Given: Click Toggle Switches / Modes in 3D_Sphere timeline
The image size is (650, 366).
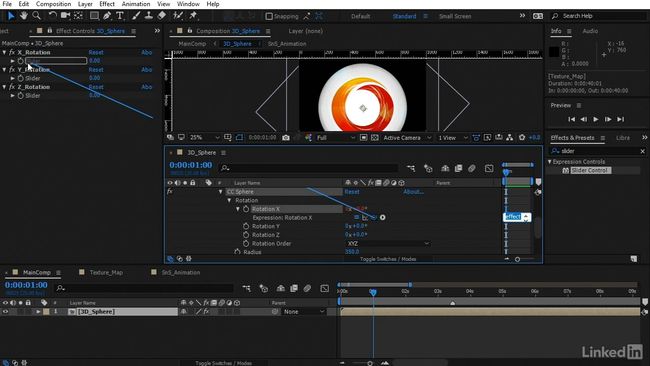Looking at the screenshot, I should pos(388,259).
